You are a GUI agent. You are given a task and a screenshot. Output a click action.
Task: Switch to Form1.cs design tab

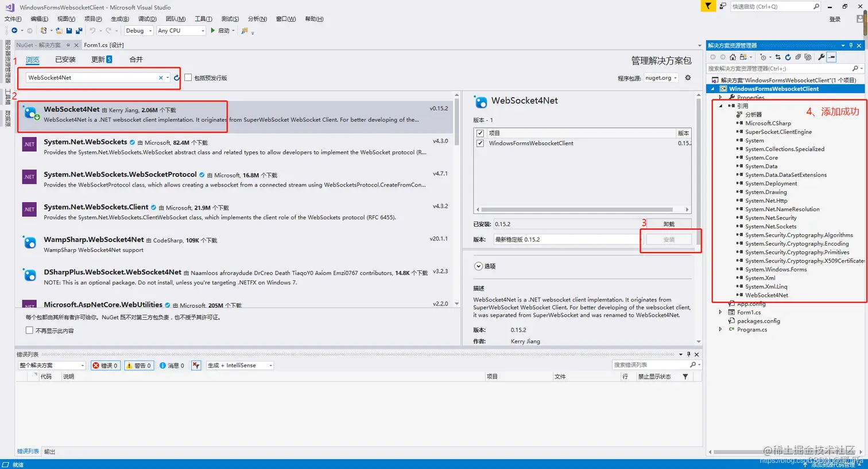coord(104,45)
